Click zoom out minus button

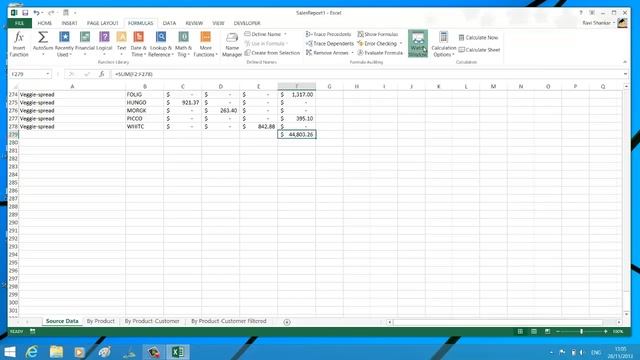(x=558, y=331)
